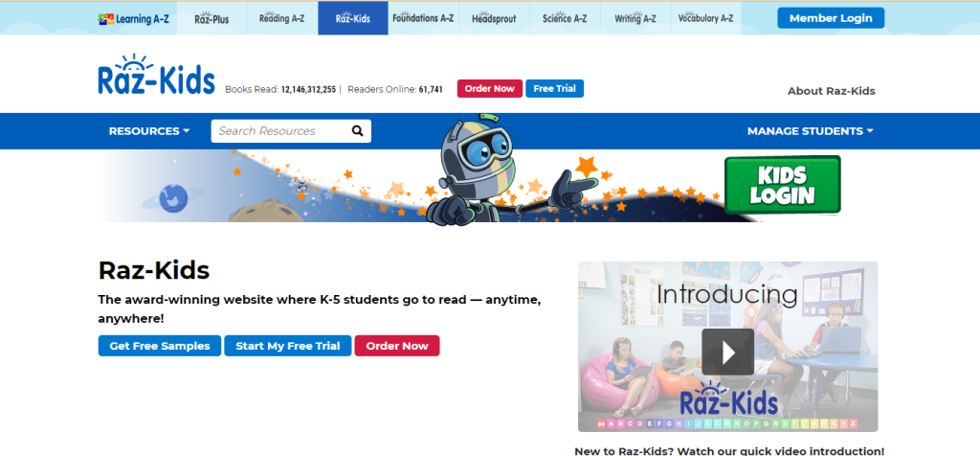Image resolution: width=980 pixels, height=456 pixels.
Task: Click the red Order Now header button
Action: (488, 89)
